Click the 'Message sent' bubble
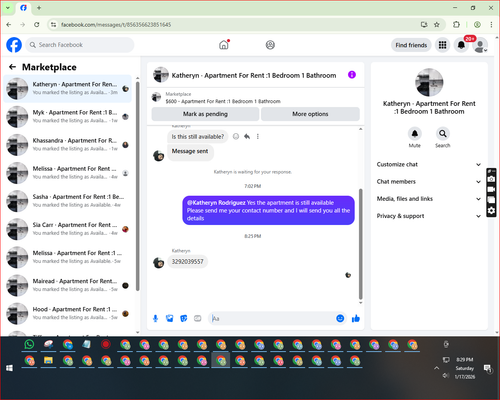Screen dimensions: 500x400 pos(190,151)
